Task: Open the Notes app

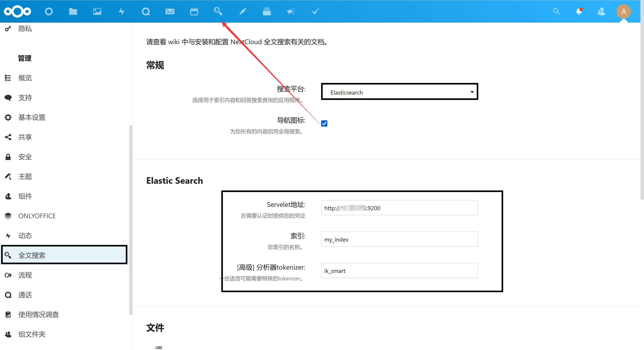Action: tap(242, 11)
